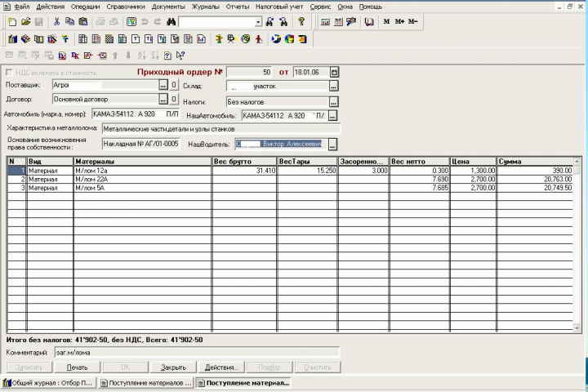Click the yellow question mark Help icon

click(301, 22)
